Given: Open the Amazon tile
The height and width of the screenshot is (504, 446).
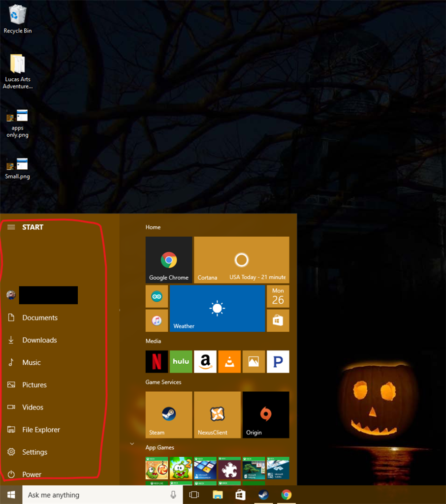Looking at the screenshot, I should [x=205, y=362].
